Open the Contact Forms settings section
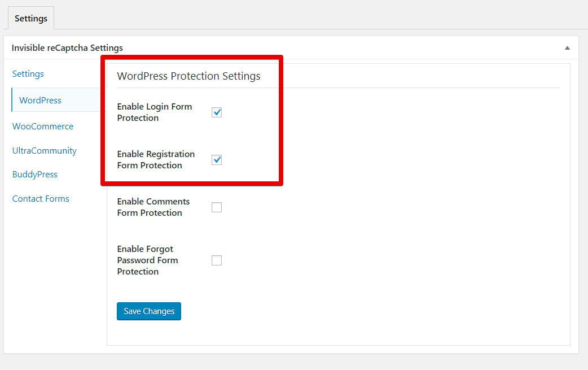This screenshot has width=588, height=370. pos(41,198)
